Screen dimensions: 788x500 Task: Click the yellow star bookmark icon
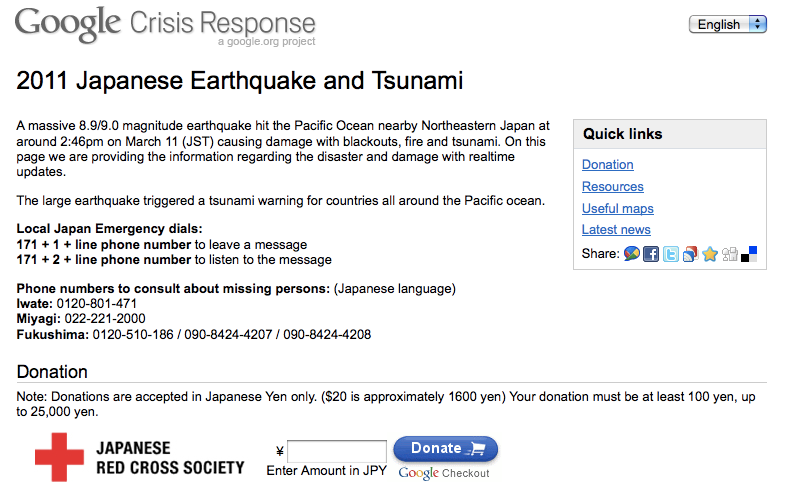pos(710,254)
